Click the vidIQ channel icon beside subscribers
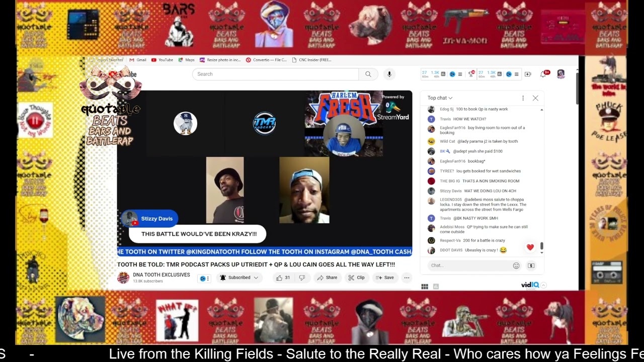The height and width of the screenshot is (362, 644). pos(204,278)
